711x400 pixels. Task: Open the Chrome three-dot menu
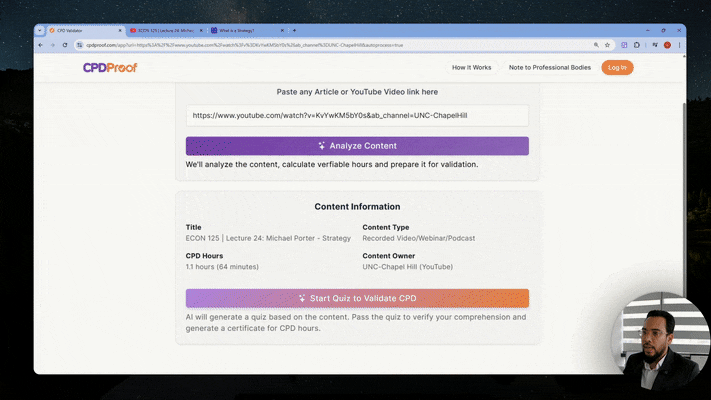pos(679,45)
